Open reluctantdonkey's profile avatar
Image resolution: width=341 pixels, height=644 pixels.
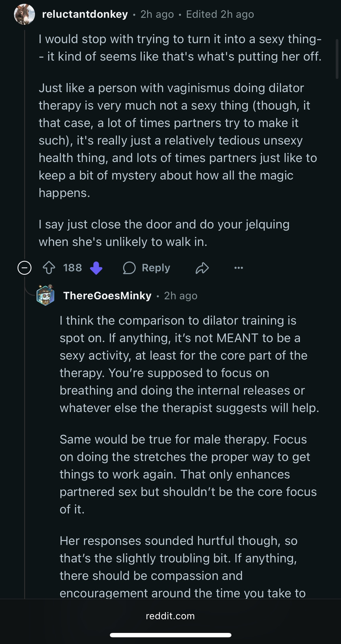coord(24,14)
